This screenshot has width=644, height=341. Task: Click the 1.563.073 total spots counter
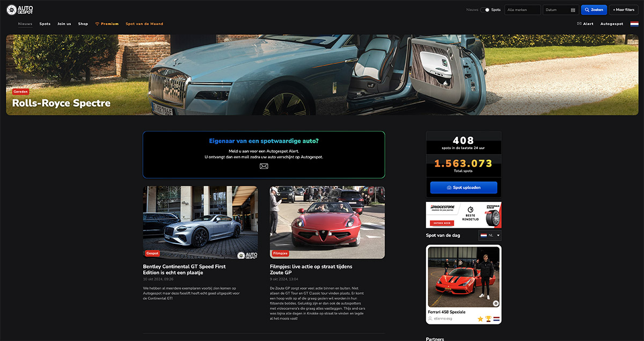(x=464, y=166)
